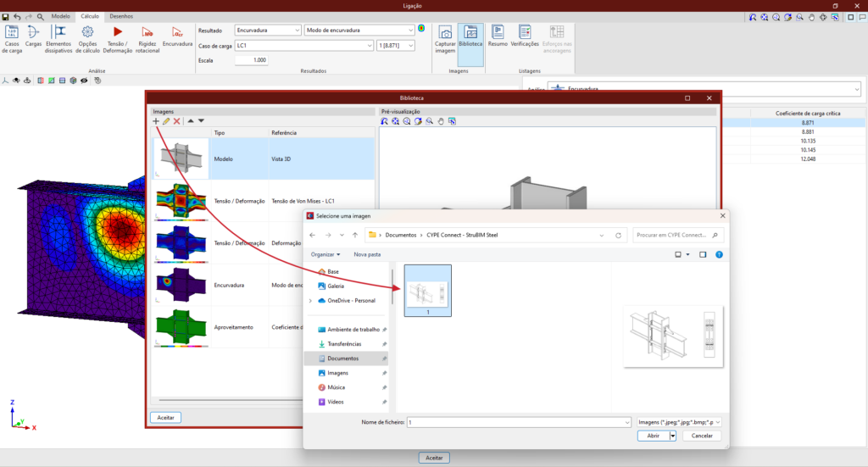Screen dimensions: 868x467
Task: Open the Resumo listing
Action: click(x=498, y=36)
